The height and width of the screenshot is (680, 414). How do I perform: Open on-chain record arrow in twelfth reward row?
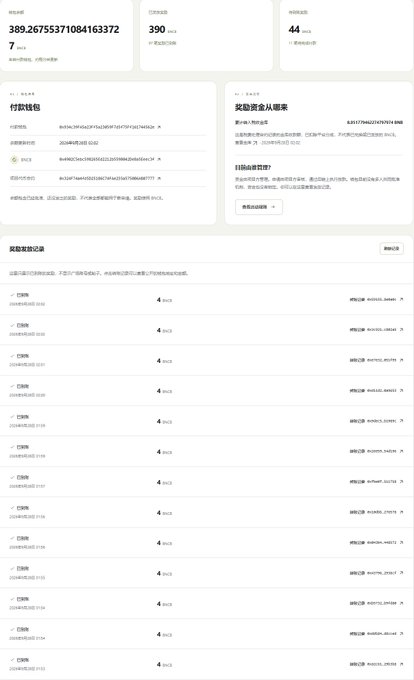click(x=401, y=634)
